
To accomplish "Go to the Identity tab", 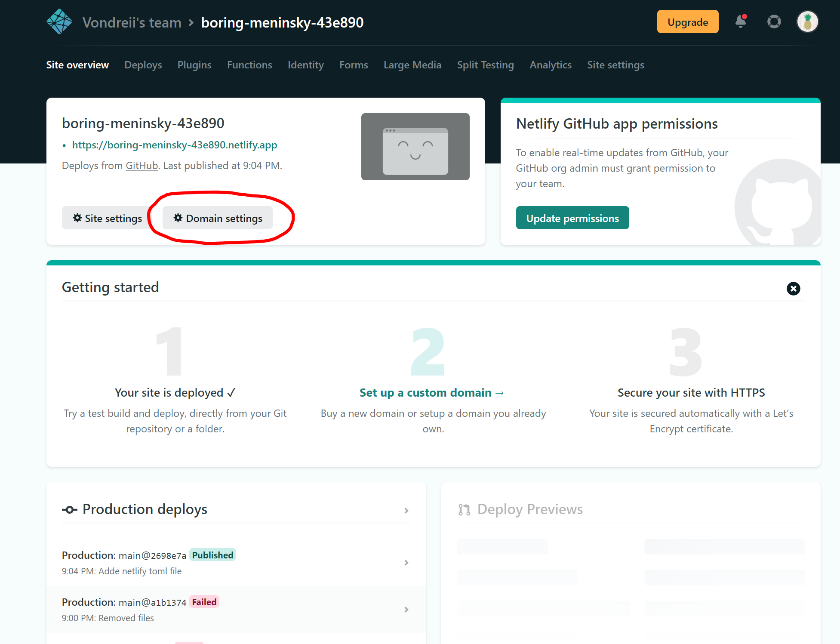I will pyautogui.click(x=305, y=65).
